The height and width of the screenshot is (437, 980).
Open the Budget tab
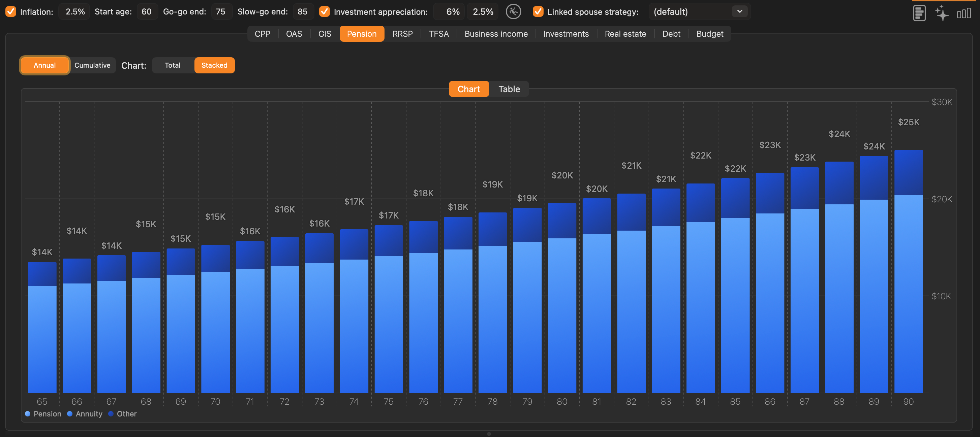click(x=710, y=34)
